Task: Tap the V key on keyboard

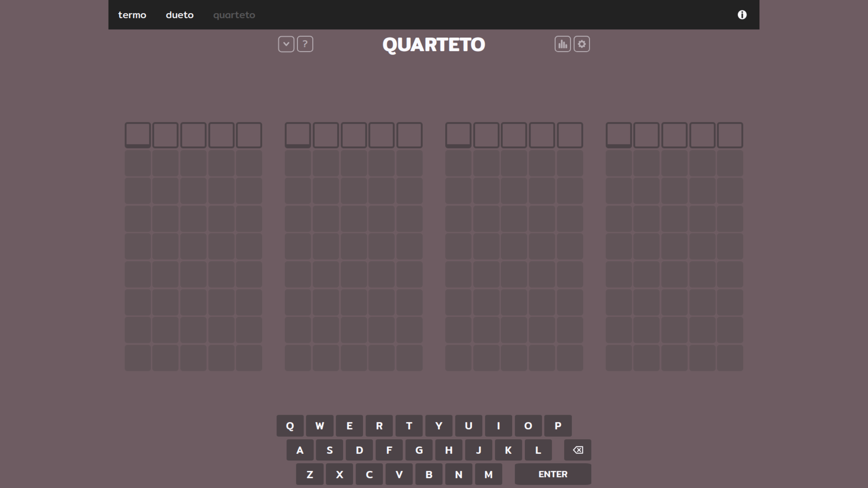Action: coord(399,474)
